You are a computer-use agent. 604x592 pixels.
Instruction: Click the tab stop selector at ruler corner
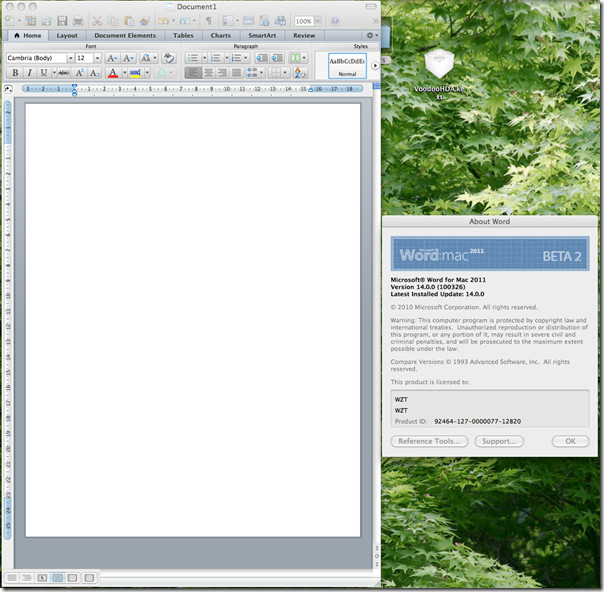click(8, 90)
